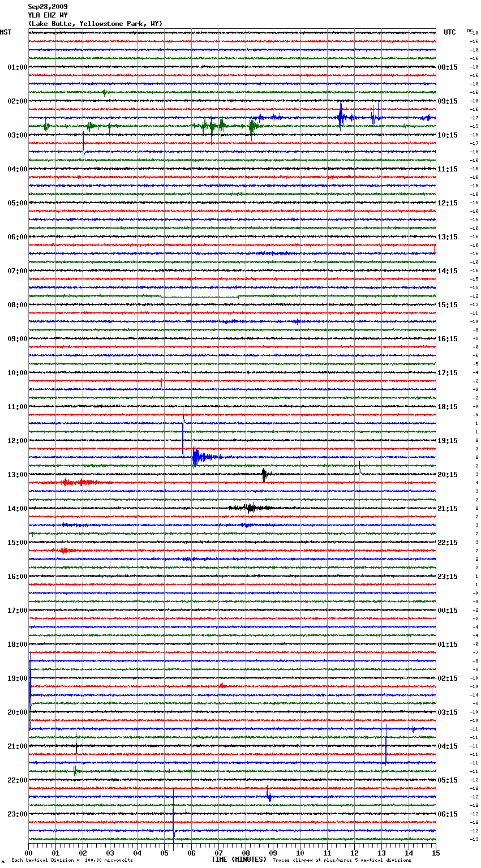Click minute 15 on the bottom axis

pos(435,852)
